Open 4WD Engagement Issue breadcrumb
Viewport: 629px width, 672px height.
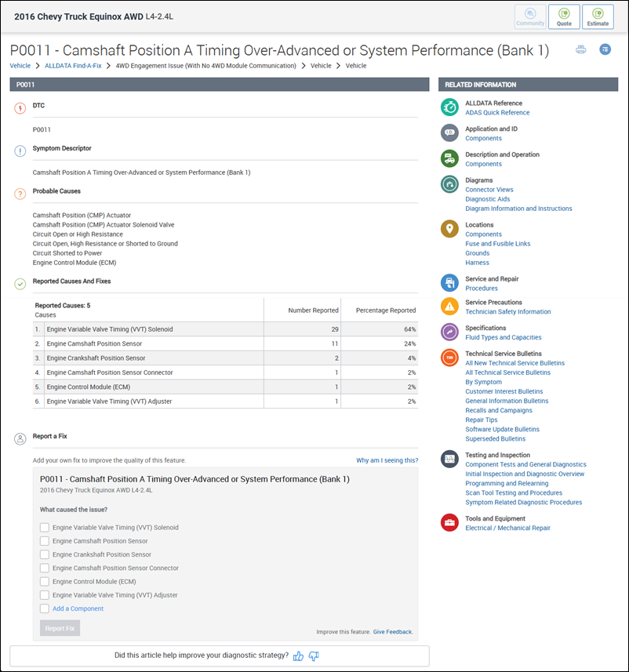(205, 66)
